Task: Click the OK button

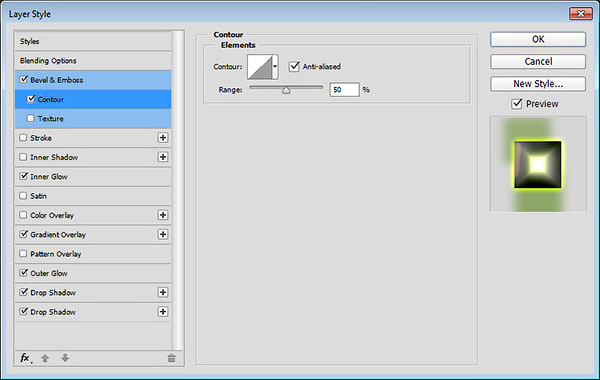Action: tap(538, 39)
